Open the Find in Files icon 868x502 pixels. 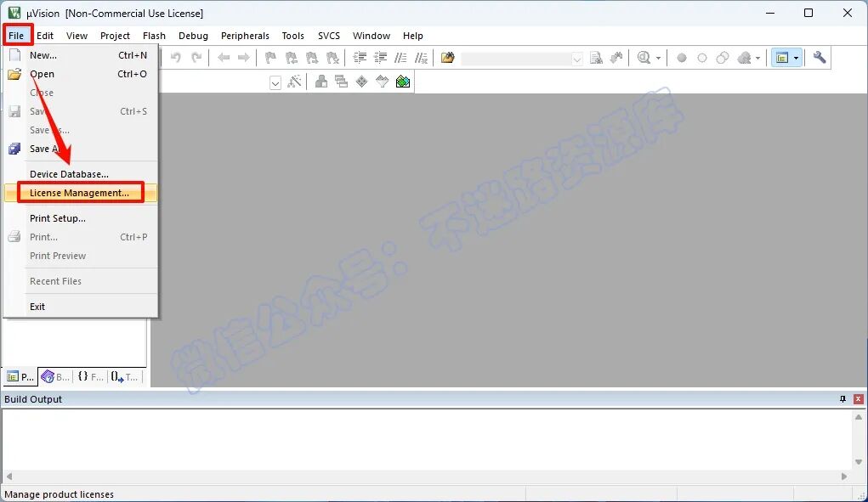(x=448, y=58)
